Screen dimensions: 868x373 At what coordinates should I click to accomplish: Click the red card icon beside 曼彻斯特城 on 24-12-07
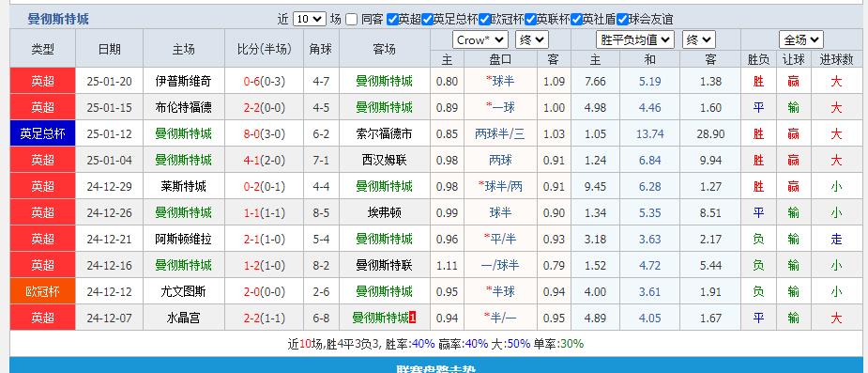pos(412,319)
